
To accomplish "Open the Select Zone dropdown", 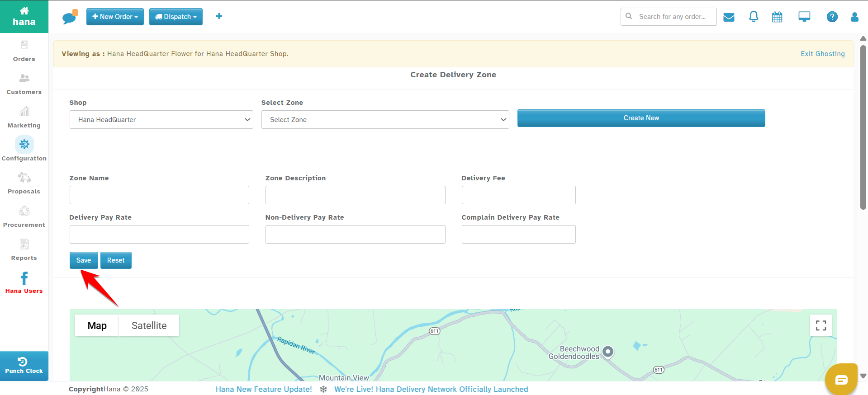I will [385, 120].
